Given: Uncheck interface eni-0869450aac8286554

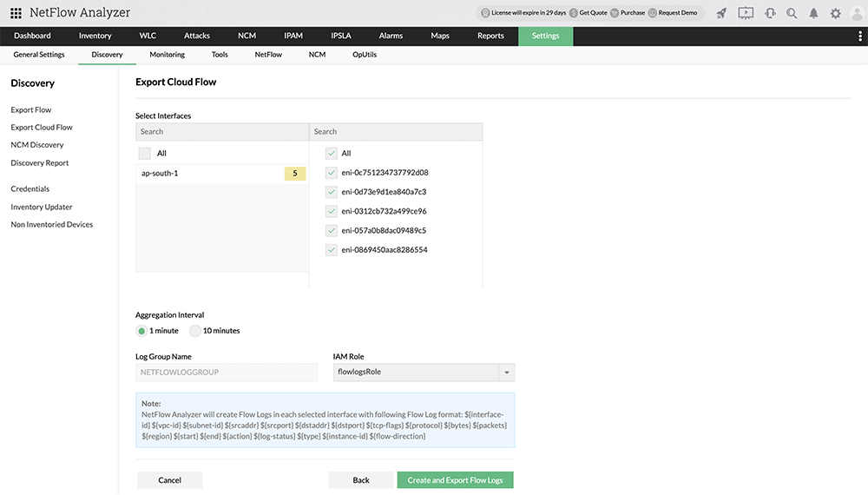Looking at the screenshot, I should tap(331, 250).
